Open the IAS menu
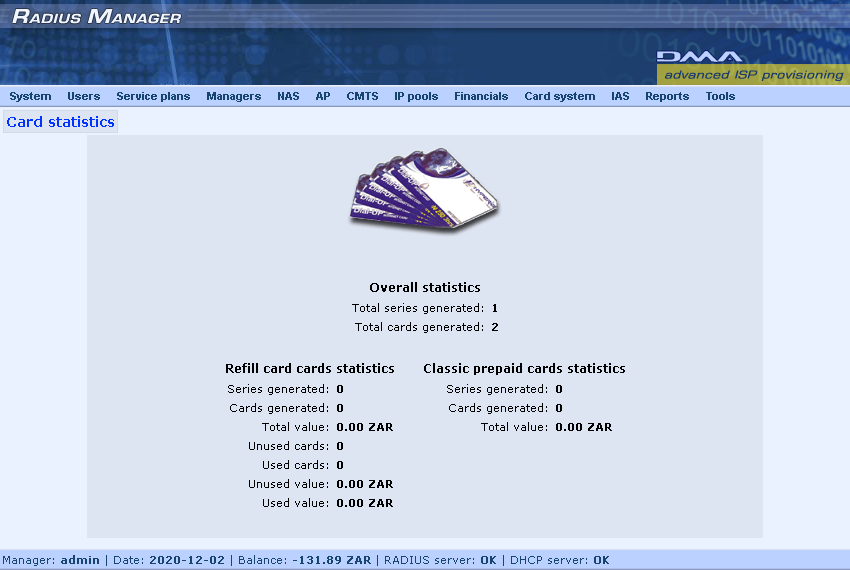This screenshot has height=570, width=850. coord(620,96)
